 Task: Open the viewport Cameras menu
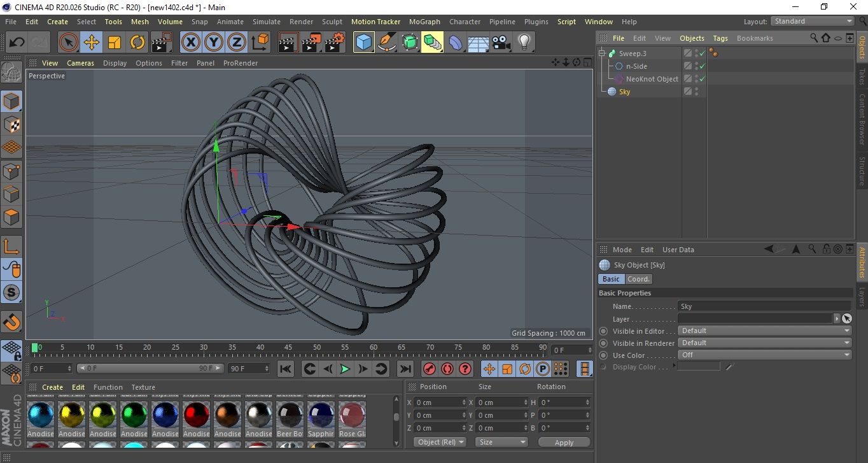[80, 63]
